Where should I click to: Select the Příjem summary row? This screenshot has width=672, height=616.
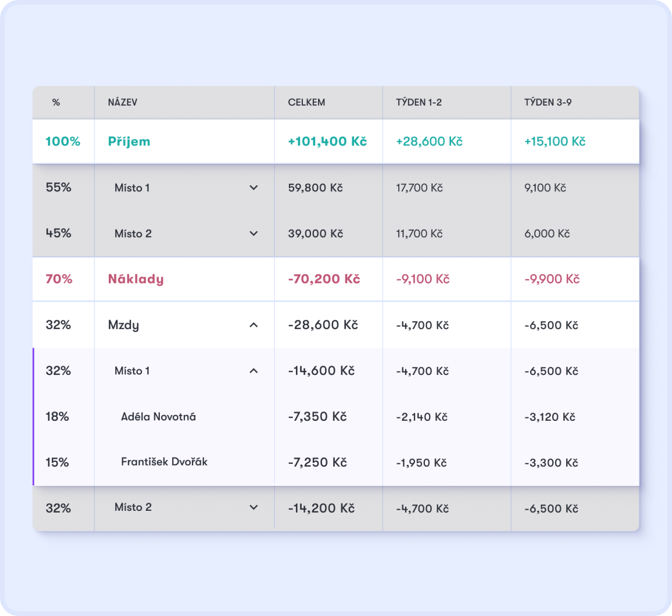(x=335, y=141)
